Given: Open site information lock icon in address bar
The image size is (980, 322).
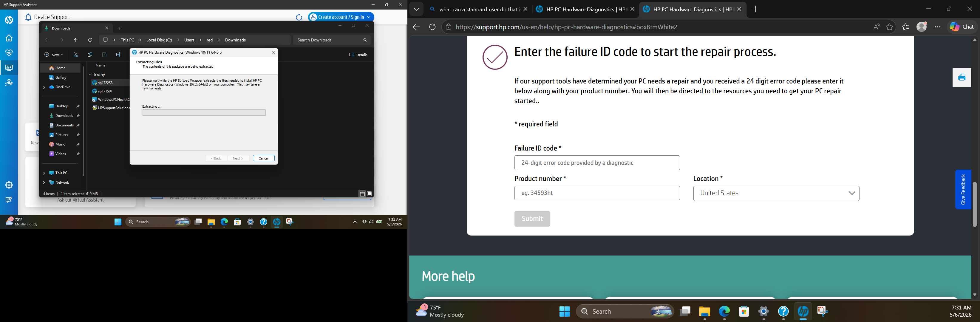Looking at the screenshot, I should coord(449,27).
